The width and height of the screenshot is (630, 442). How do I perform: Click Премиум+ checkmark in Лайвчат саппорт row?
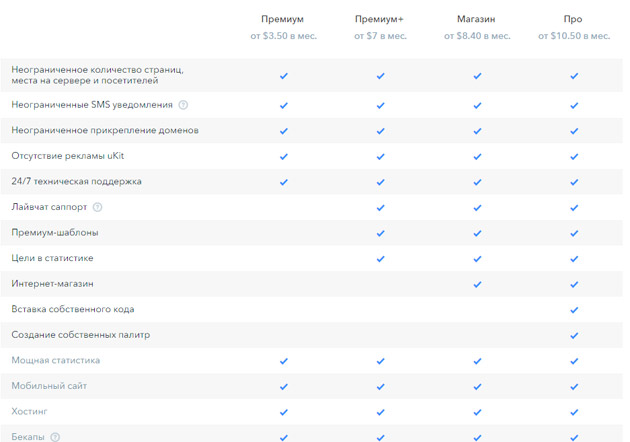380,207
